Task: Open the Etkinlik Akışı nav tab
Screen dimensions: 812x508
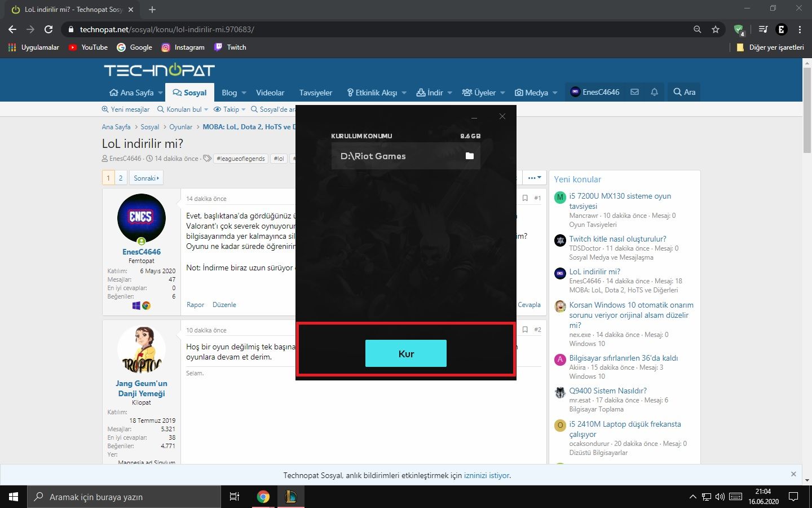Action: click(372, 93)
